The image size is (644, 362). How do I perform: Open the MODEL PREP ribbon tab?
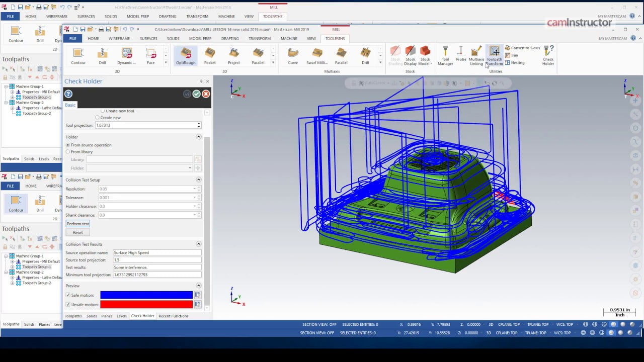click(x=200, y=39)
